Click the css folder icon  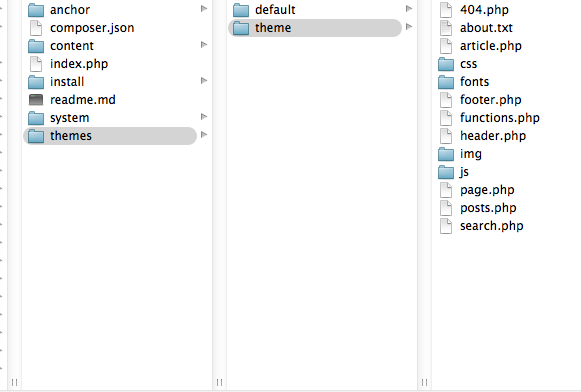(x=446, y=64)
